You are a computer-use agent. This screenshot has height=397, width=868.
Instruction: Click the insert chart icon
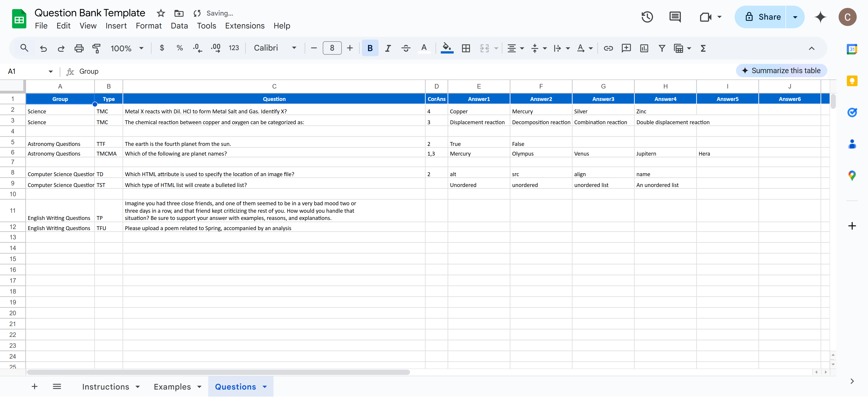(644, 48)
